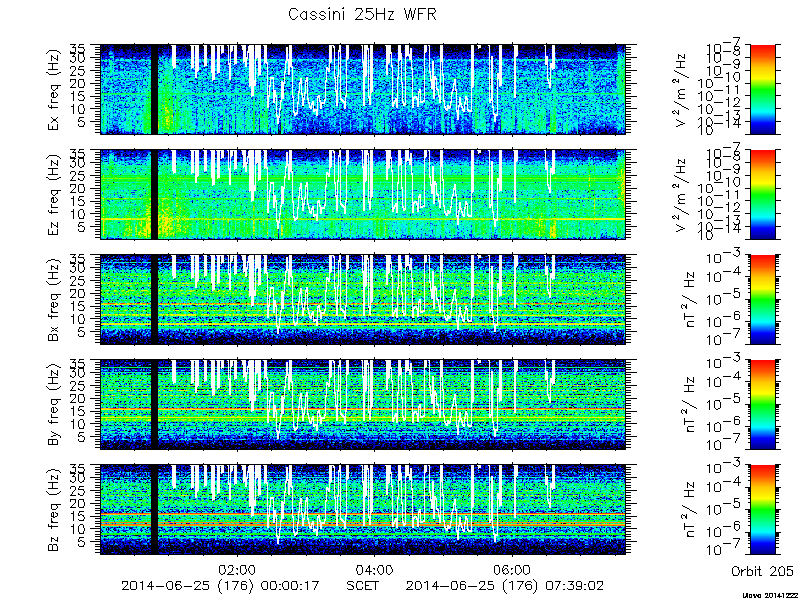800x600 pixels.
Task: Select the Ez frequency spectrogram panel
Action: (363, 194)
